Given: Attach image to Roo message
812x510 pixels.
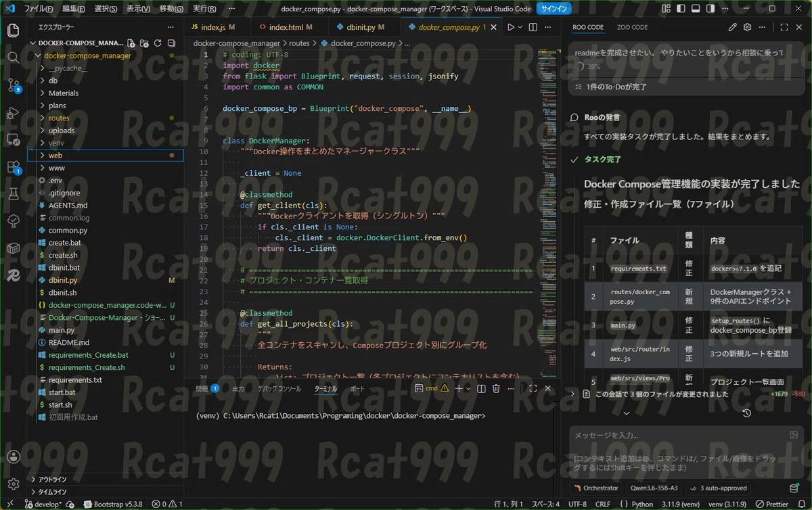Looking at the screenshot, I should (x=794, y=435).
